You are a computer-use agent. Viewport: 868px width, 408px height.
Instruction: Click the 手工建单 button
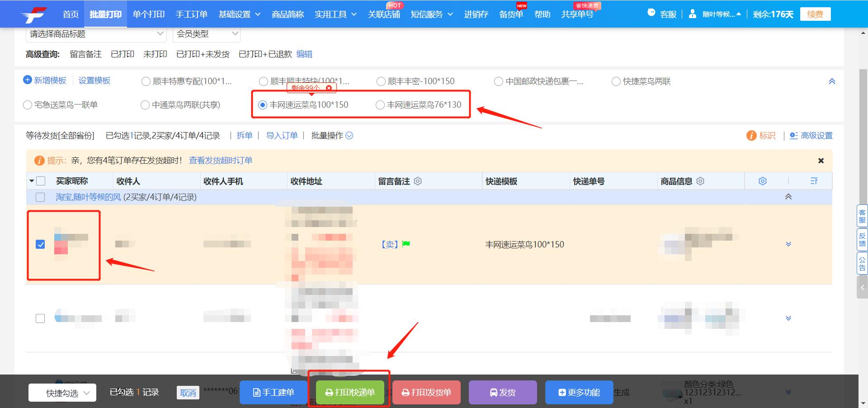tap(274, 392)
